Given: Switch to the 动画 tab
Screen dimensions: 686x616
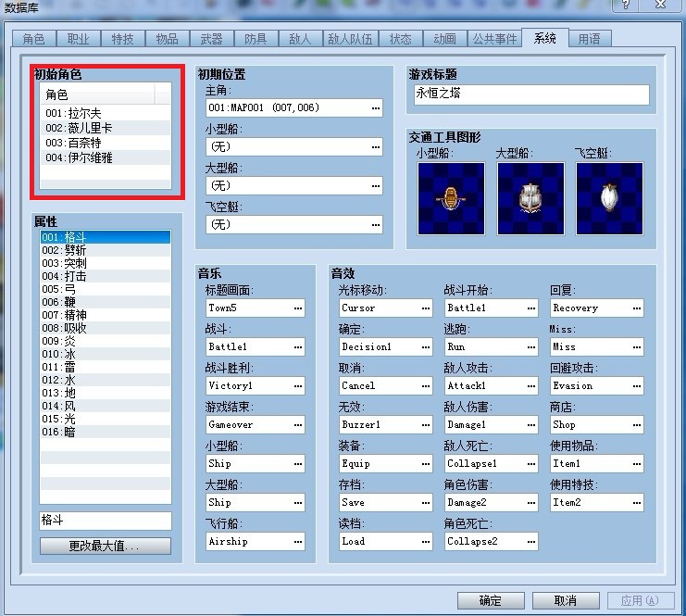Looking at the screenshot, I should pos(445,39).
